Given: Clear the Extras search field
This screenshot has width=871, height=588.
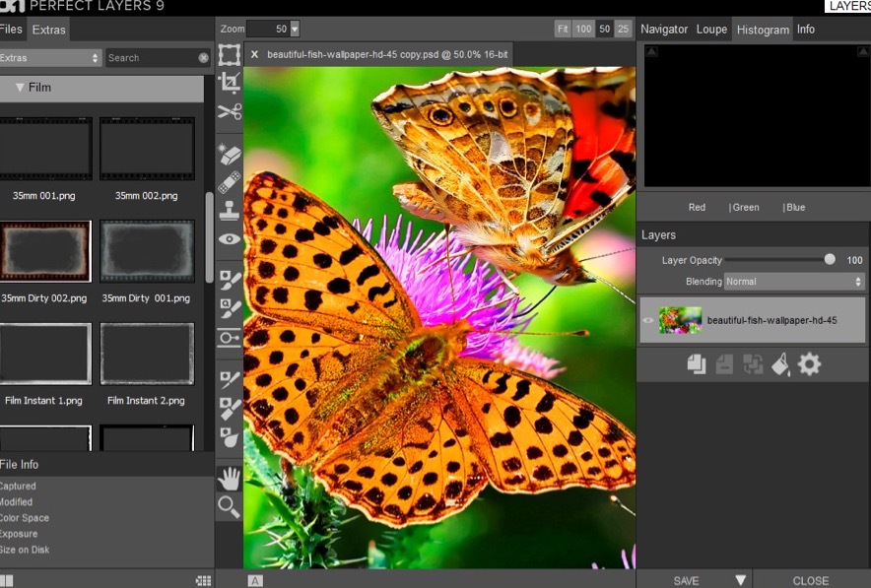Looking at the screenshot, I should pos(204,58).
